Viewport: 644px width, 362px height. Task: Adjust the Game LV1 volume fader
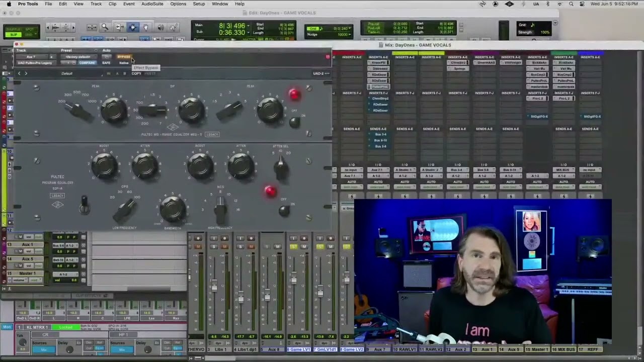[293, 279]
